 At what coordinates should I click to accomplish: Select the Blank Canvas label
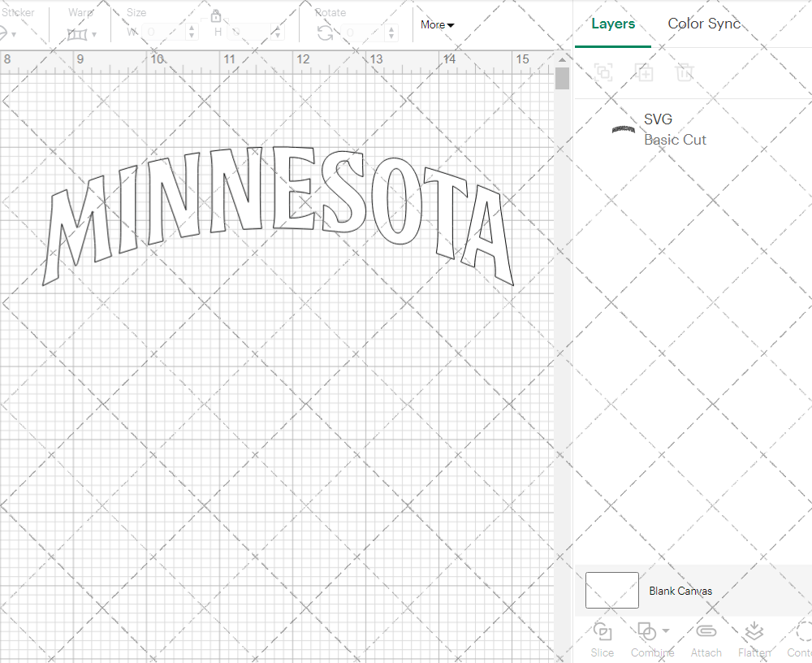click(680, 591)
